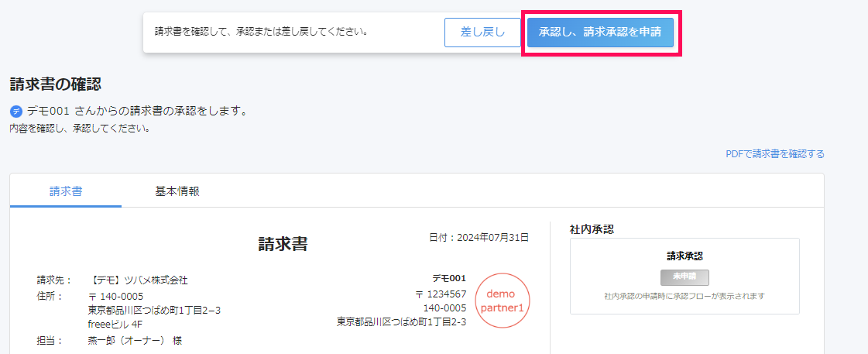Click the blue デモ001 avatar icon
This screenshot has height=354, width=868.
(x=15, y=112)
